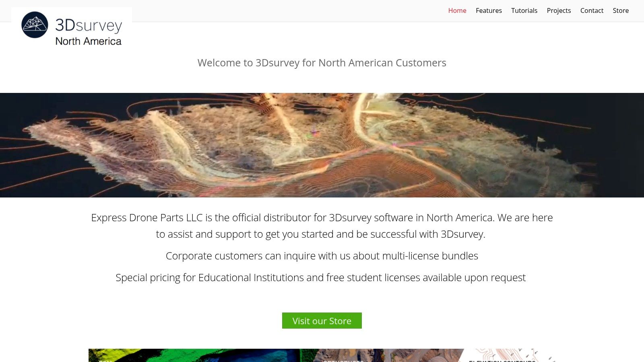The width and height of the screenshot is (644, 362).
Task: Go to the Features page
Action: point(489,10)
